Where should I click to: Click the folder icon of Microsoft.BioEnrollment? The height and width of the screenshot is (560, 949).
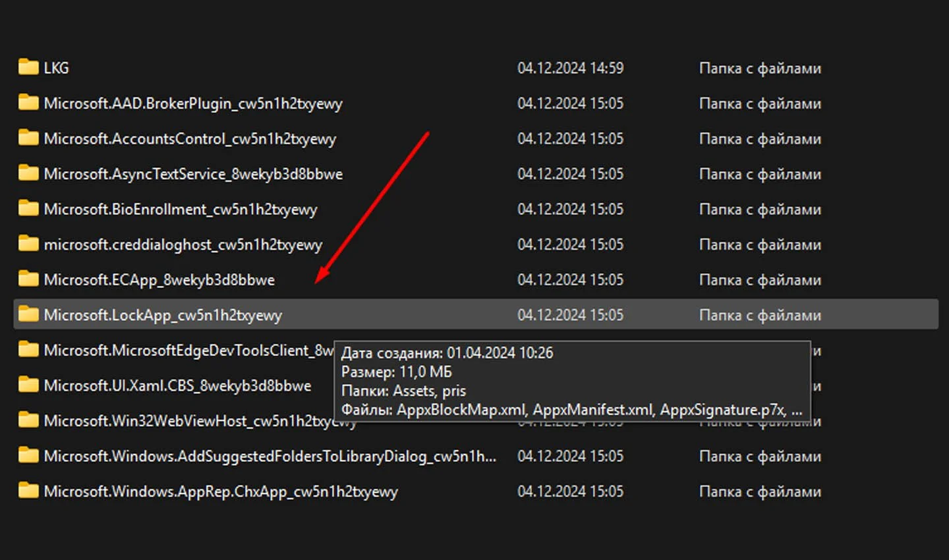tap(28, 209)
